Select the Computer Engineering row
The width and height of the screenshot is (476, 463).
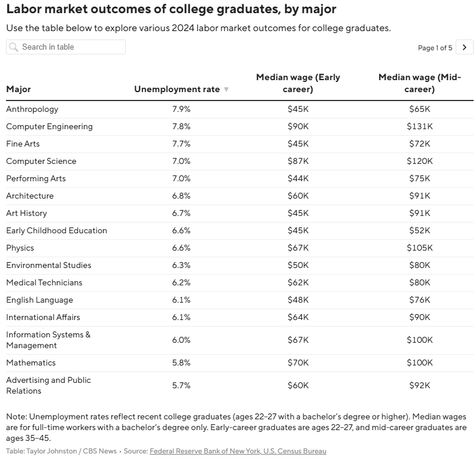(x=240, y=127)
